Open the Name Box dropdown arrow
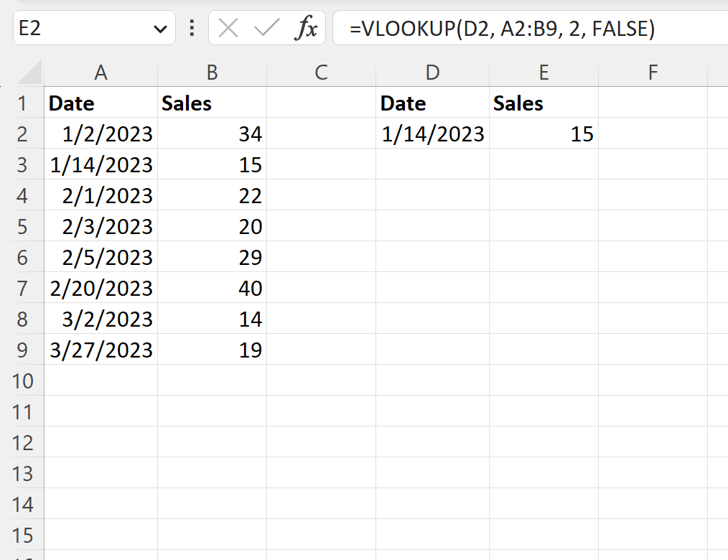Screen dimensions: 728x560 (x=159, y=29)
